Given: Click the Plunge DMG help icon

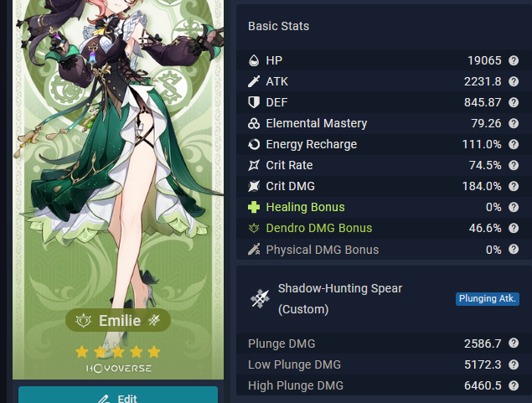Looking at the screenshot, I should (514, 344).
